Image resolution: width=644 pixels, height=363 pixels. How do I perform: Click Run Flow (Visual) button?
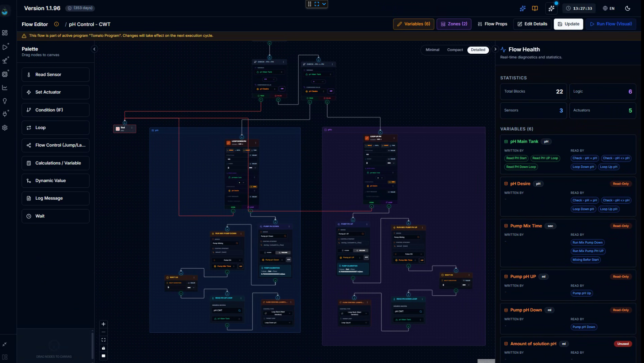click(611, 24)
